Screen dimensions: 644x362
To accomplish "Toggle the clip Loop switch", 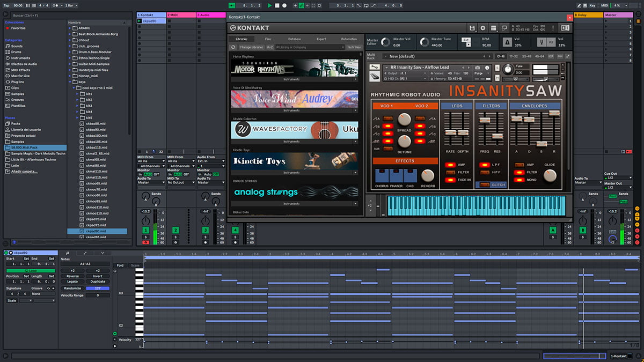I will click(x=31, y=271).
